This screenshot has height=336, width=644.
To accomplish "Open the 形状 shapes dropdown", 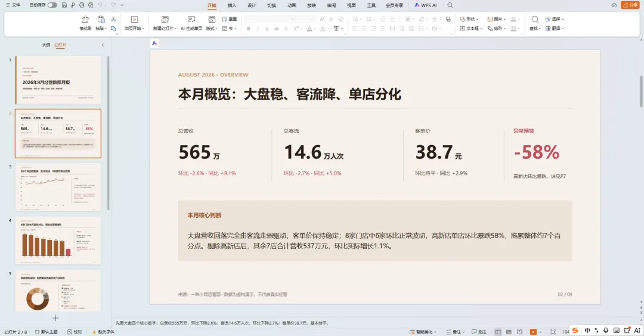I will point(469,19).
